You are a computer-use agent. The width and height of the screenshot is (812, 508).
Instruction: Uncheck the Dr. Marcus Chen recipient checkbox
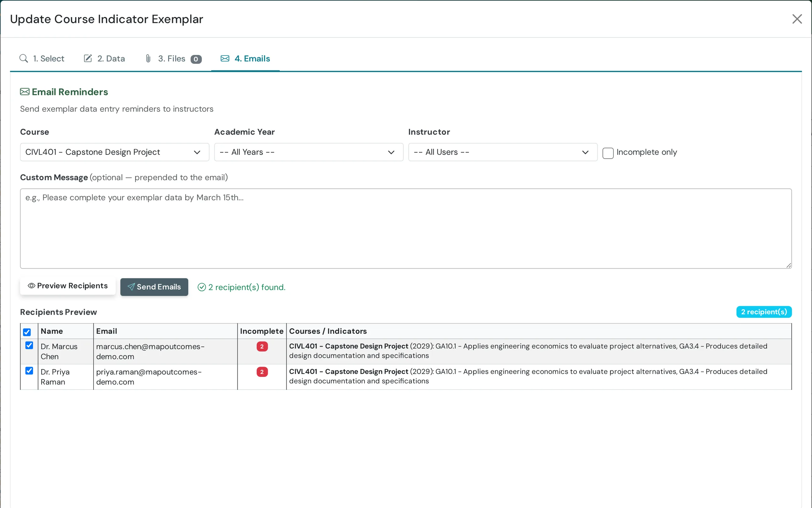tap(29, 345)
